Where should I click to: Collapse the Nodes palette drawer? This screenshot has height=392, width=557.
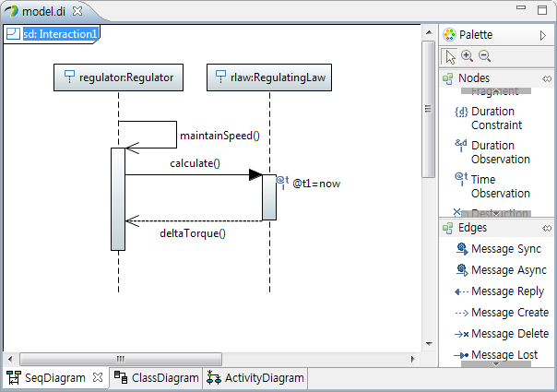click(x=546, y=78)
